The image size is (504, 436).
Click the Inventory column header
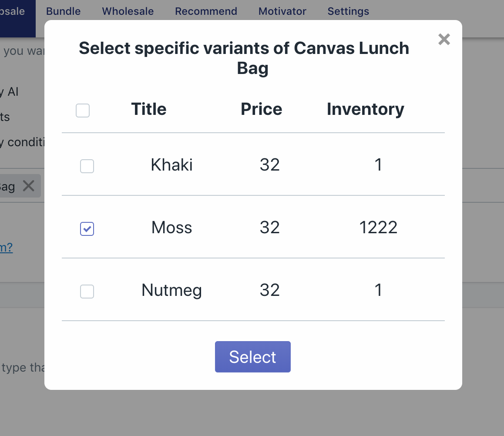[365, 109]
